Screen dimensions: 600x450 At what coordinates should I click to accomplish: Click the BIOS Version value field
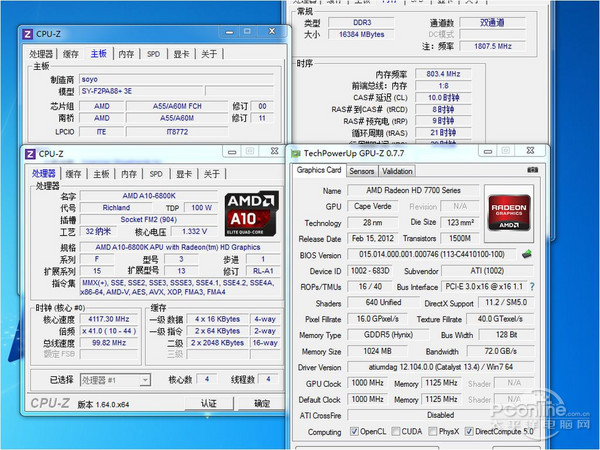point(431,254)
